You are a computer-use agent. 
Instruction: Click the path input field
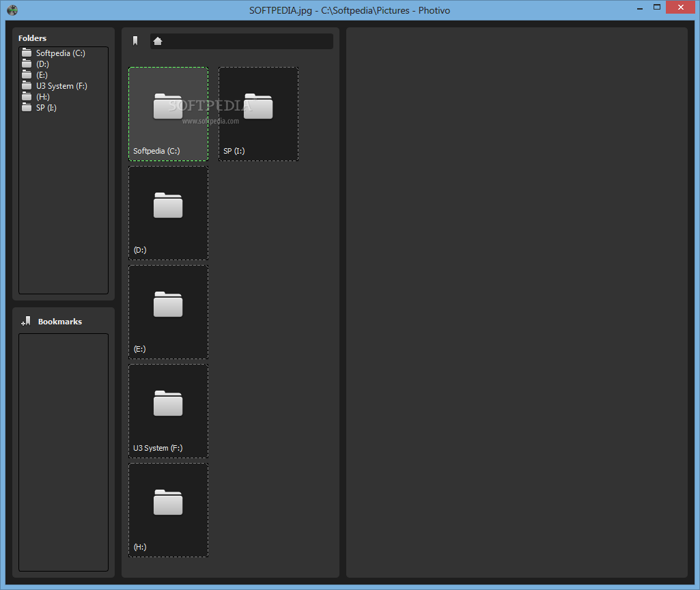pos(242,41)
